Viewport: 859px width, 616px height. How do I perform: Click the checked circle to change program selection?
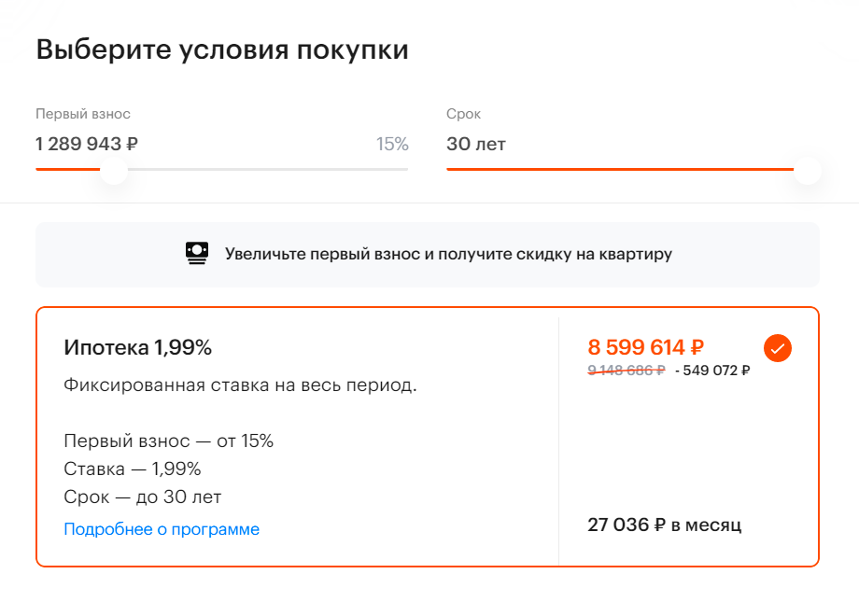(x=777, y=348)
